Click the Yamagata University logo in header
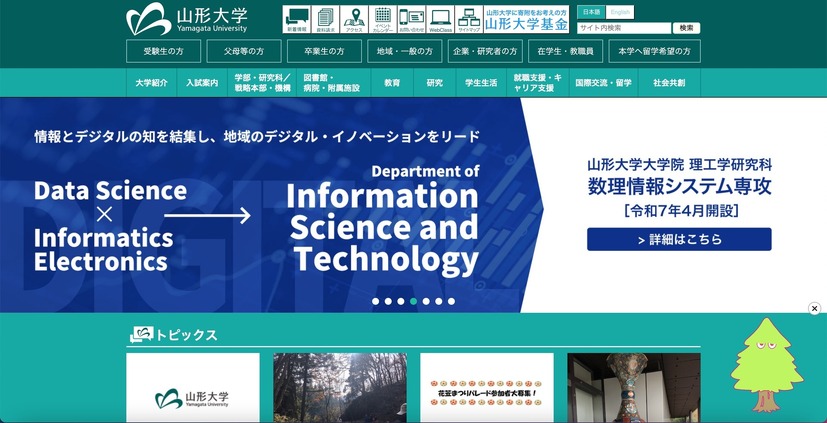 pyautogui.click(x=187, y=19)
